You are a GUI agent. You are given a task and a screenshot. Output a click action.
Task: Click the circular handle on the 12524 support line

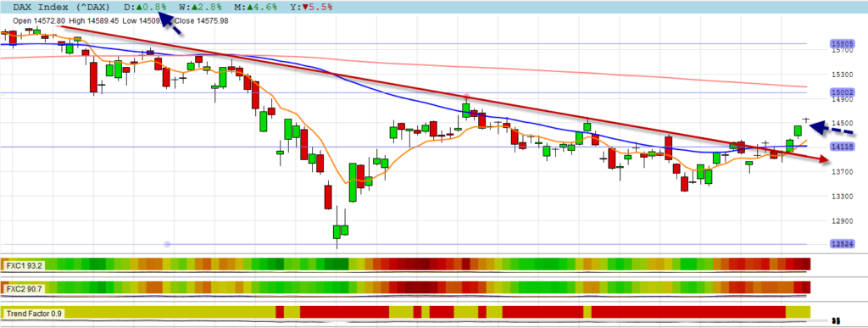click(x=167, y=244)
